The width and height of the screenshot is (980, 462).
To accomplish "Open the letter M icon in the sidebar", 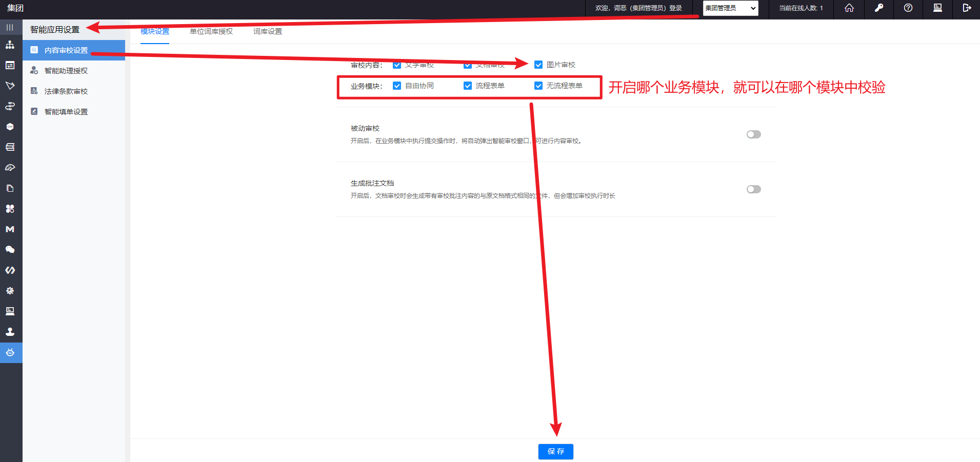I will (10, 229).
